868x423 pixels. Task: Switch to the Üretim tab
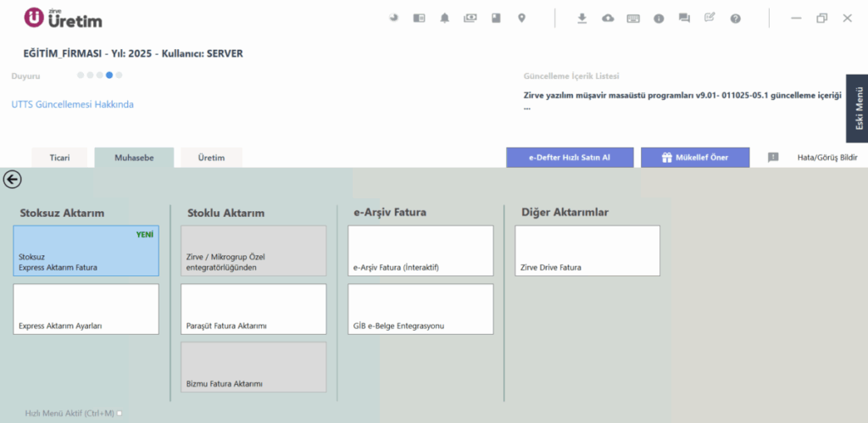click(x=211, y=158)
